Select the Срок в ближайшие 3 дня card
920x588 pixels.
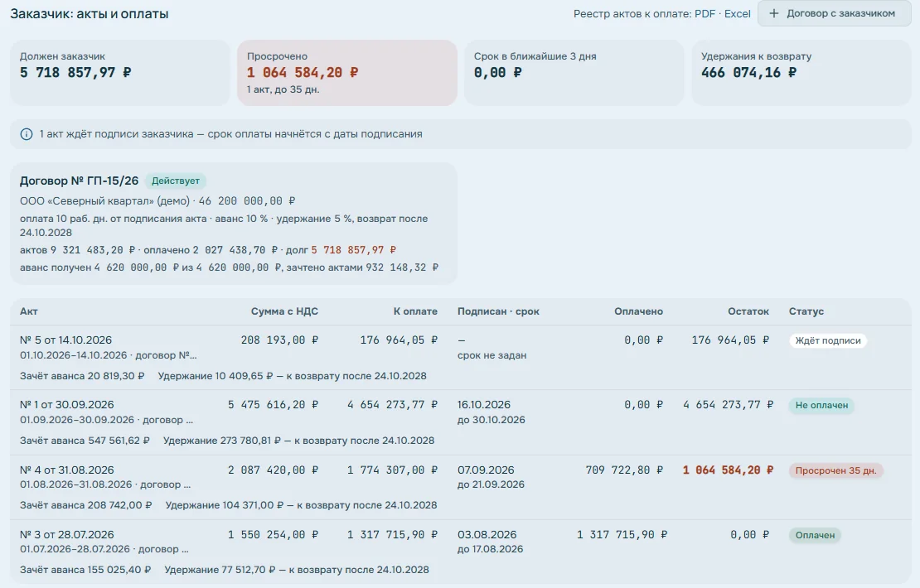tap(574, 73)
